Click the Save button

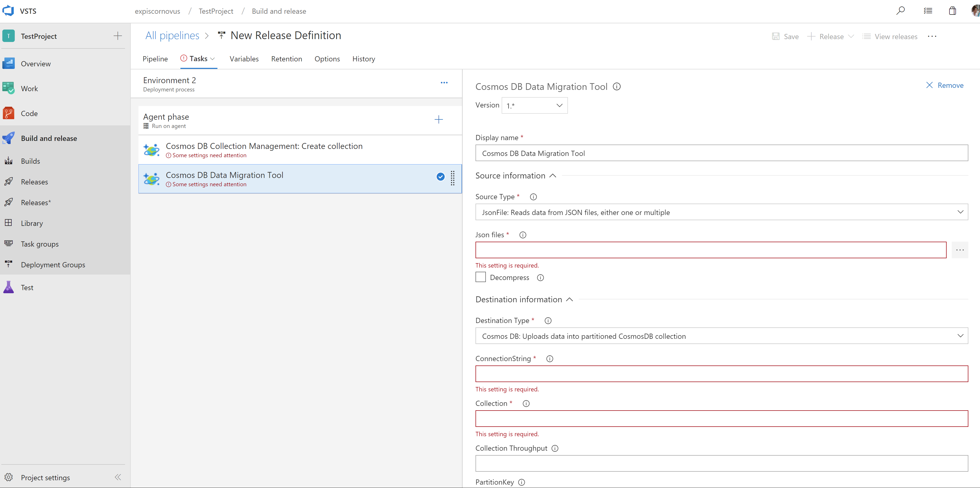[785, 37]
